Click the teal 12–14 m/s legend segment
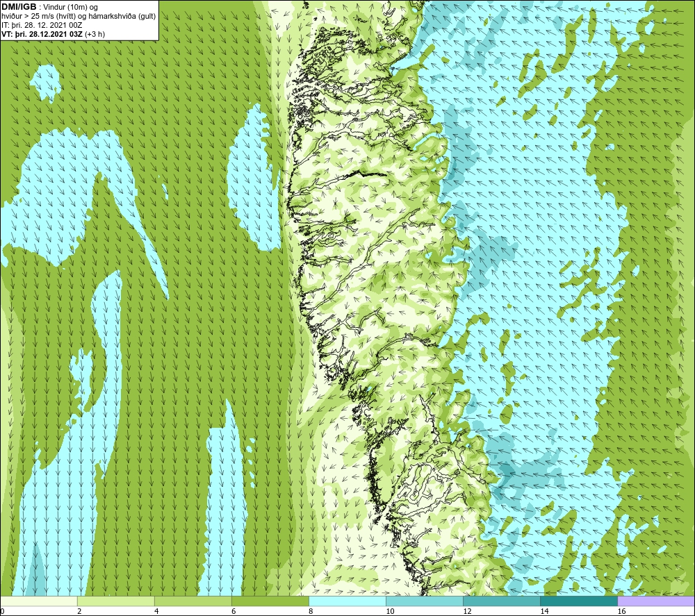Viewport: 695px width, 616px height. (502, 601)
